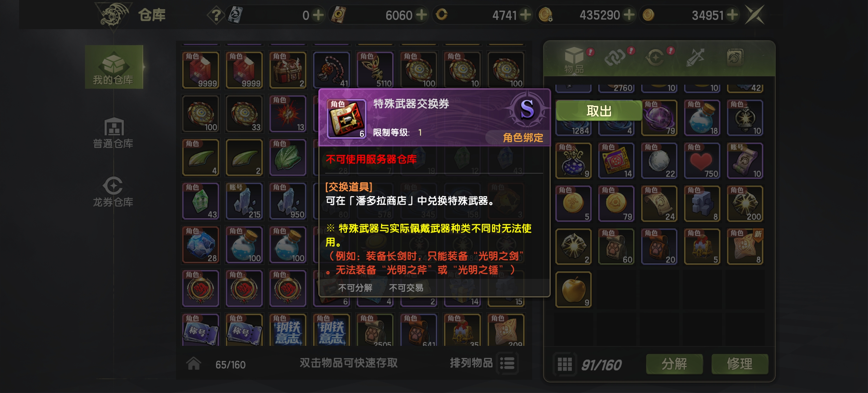Click the 取出 withdraw button
This screenshot has height=393, width=868.
pos(598,111)
